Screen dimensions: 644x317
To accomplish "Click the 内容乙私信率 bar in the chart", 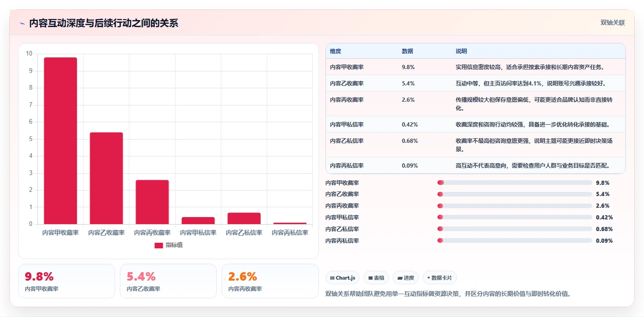I will click(244, 218).
